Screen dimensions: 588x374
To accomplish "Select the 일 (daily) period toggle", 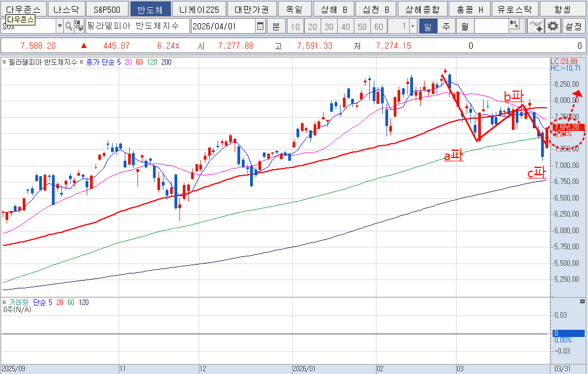I will tap(427, 26).
